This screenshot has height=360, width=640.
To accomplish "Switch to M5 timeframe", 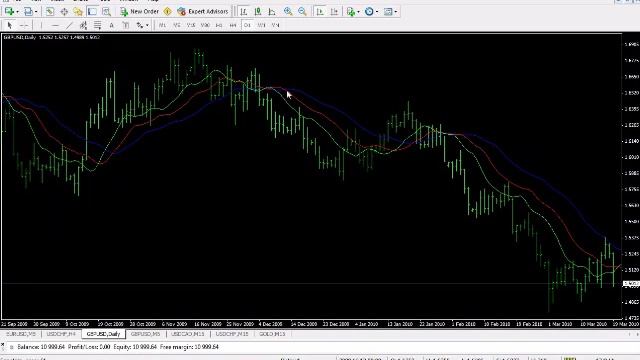I will click(x=177, y=25).
